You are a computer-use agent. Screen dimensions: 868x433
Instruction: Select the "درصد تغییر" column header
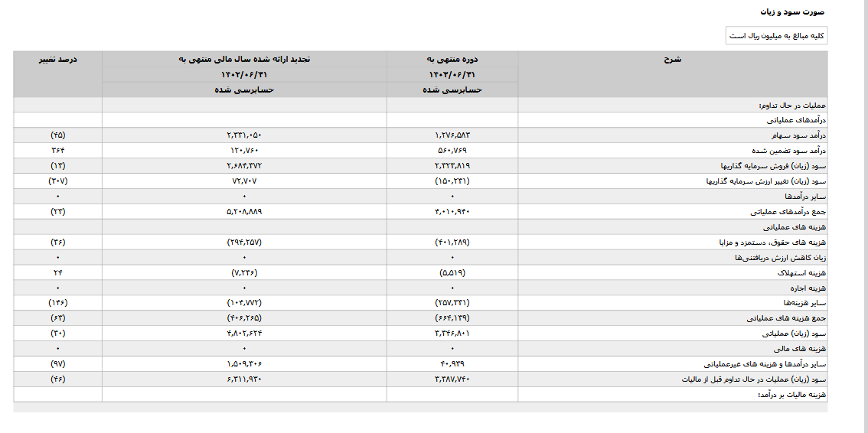(x=58, y=59)
